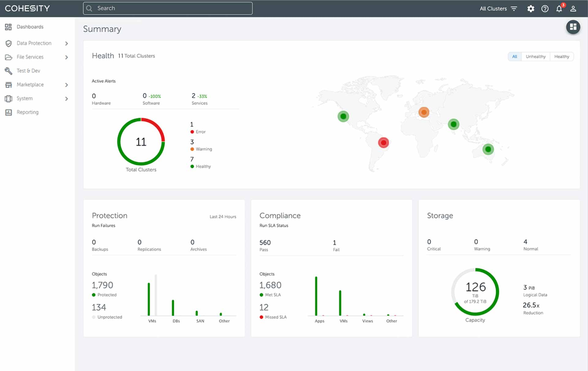
Task: Click the COHESITY logo
Action: (x=27, y=8)
